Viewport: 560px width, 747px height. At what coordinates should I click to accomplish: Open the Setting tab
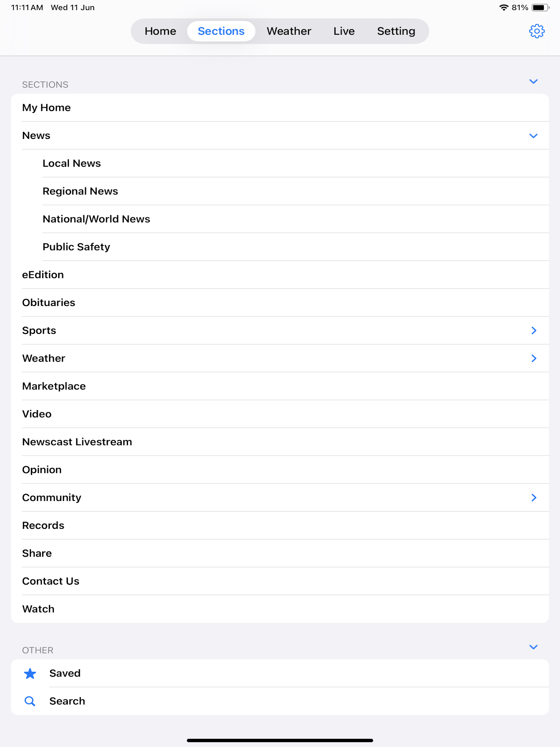coord(396,31)
